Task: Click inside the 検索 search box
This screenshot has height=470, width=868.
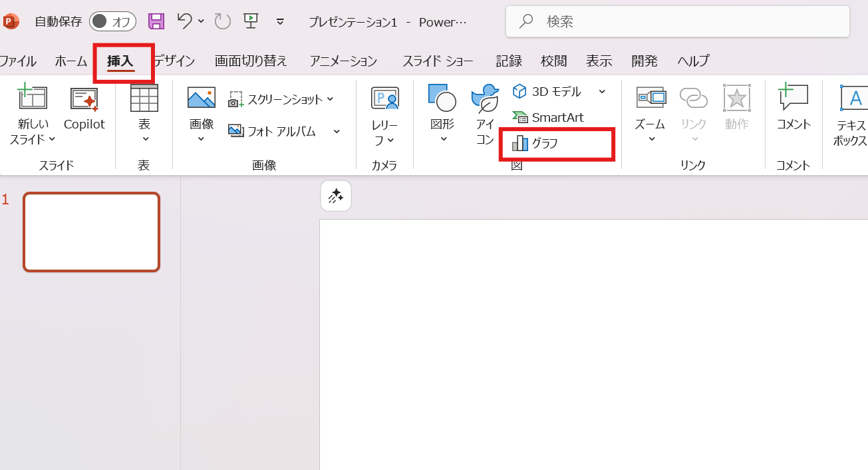Action: [x=677, y=21]
